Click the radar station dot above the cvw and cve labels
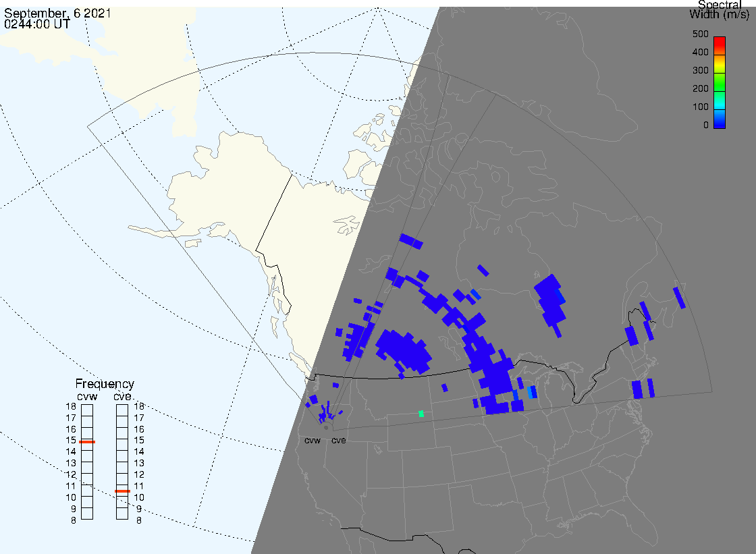This screenshot has width=756, height=554. tap(326, 428)
